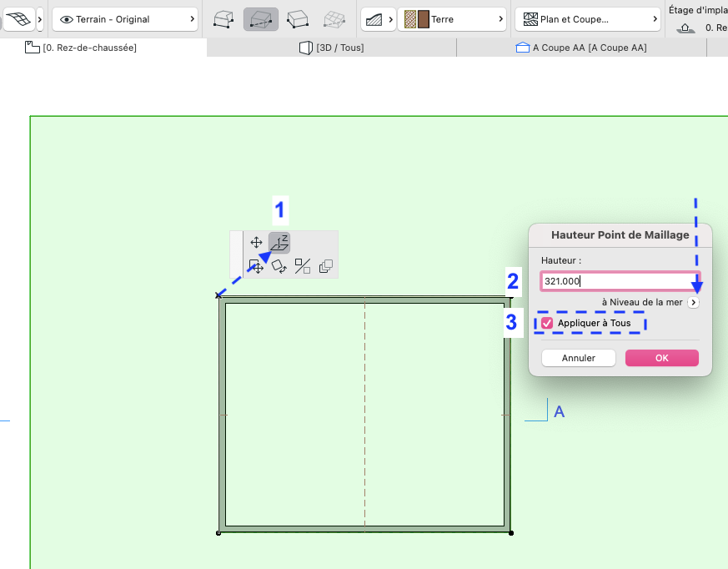
Task: Open the Terre building material dropdown
Action: [452, 19]
